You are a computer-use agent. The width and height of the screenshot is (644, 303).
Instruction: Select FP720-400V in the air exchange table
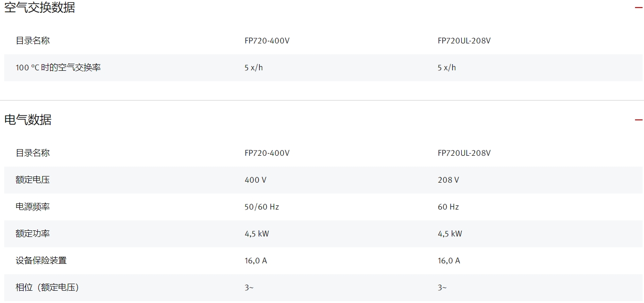[267, 41]
